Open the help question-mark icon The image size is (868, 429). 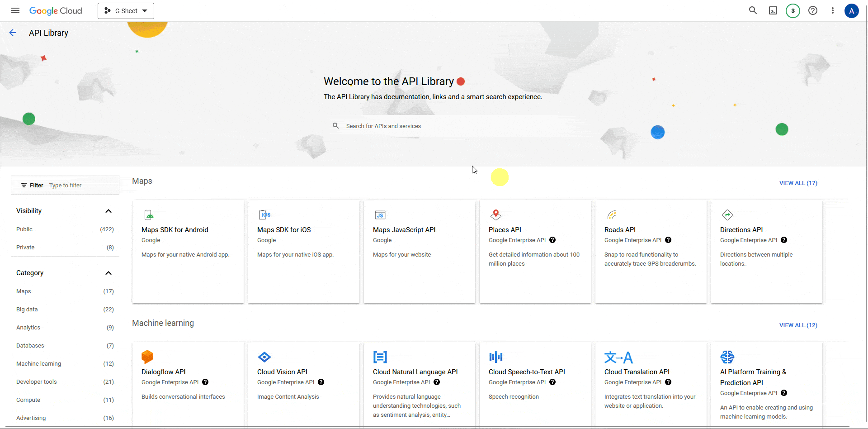click(813, 10)
